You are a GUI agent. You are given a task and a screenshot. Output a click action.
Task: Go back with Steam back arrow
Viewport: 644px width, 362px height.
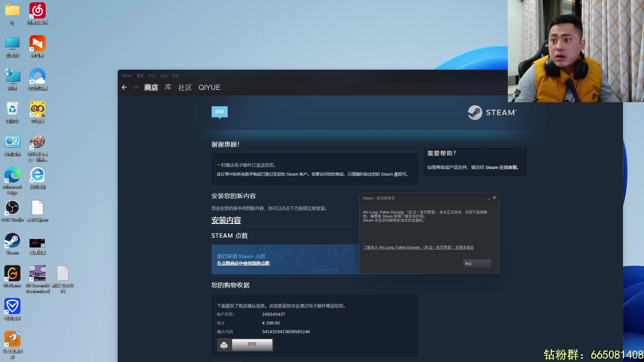124,87
